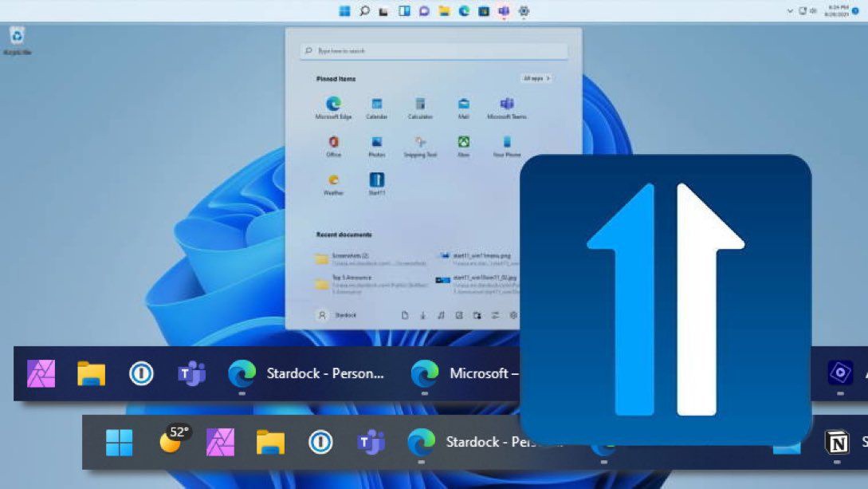Click the settings gear in the menu footer

point(513,315)
